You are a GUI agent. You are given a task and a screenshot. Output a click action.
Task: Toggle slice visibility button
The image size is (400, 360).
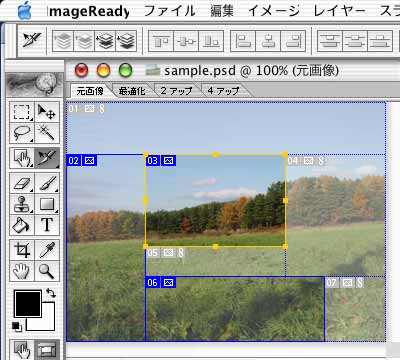(x=47, y=349)
